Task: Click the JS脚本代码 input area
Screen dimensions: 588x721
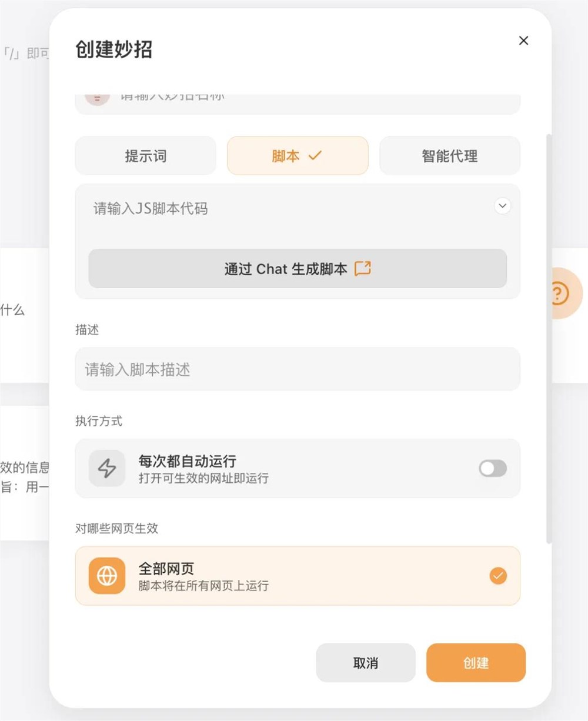Action: 265,209
